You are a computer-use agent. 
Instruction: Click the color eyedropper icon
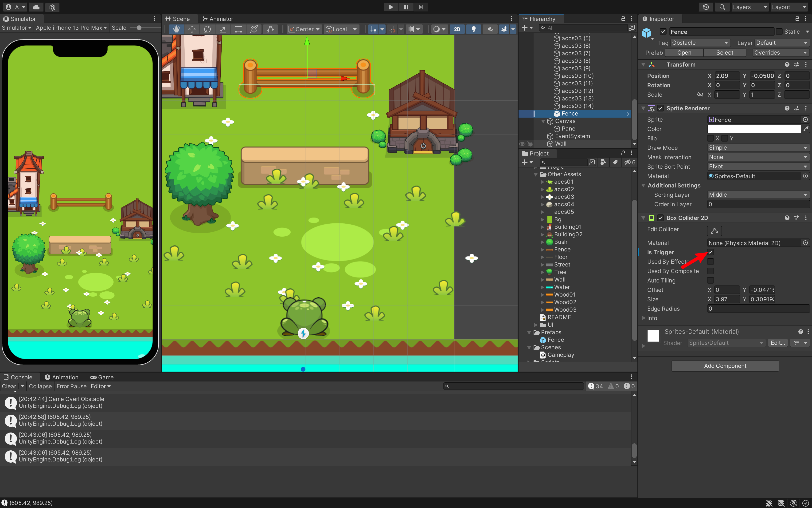(x=806, y=129)
